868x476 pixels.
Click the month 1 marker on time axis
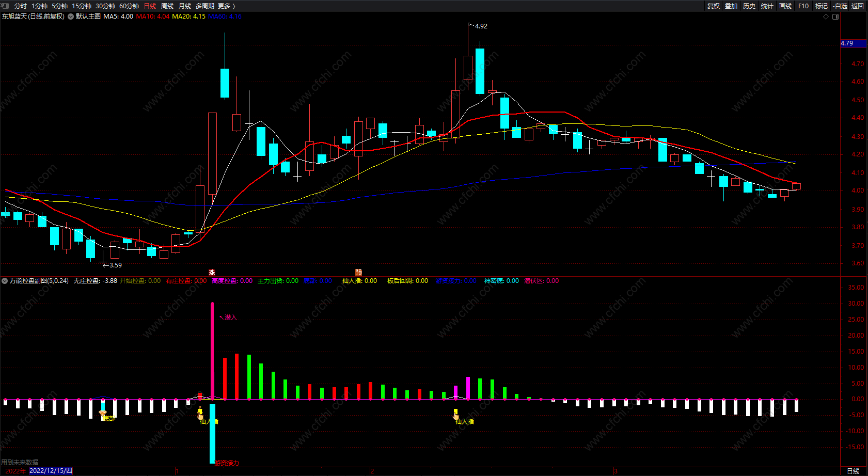tap(178, 471)
